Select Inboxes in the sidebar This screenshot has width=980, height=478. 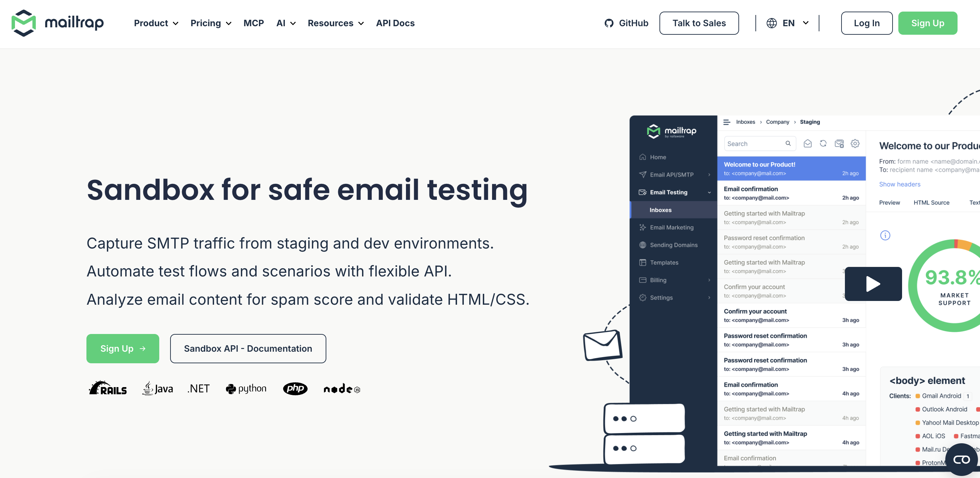pyautogui.click(x=674, y=210)
